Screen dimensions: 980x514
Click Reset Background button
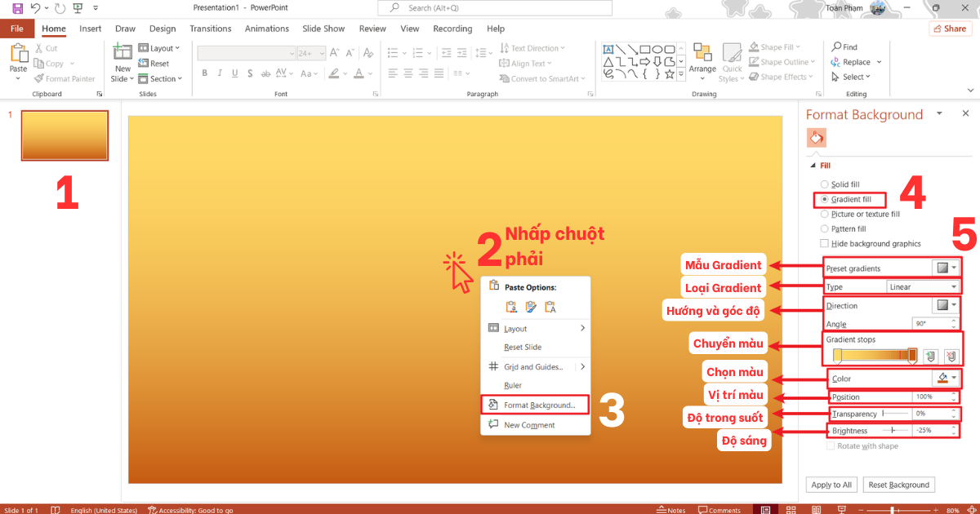pos(898,485)
